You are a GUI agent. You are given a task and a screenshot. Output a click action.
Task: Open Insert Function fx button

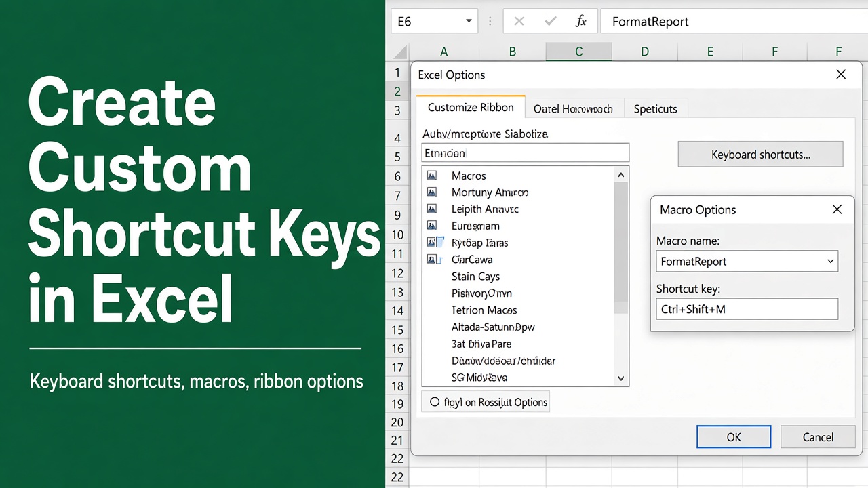(x=580, y=22)
